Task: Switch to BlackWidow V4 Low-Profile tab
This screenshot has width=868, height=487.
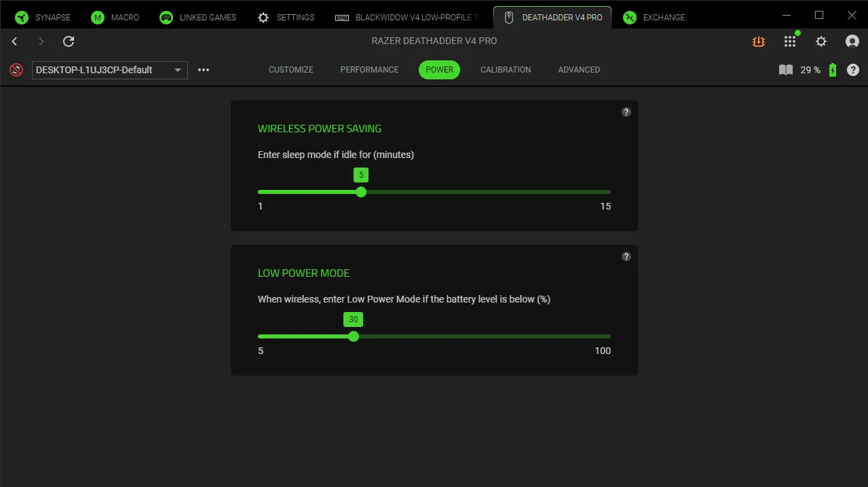Action: coord(408,17)
